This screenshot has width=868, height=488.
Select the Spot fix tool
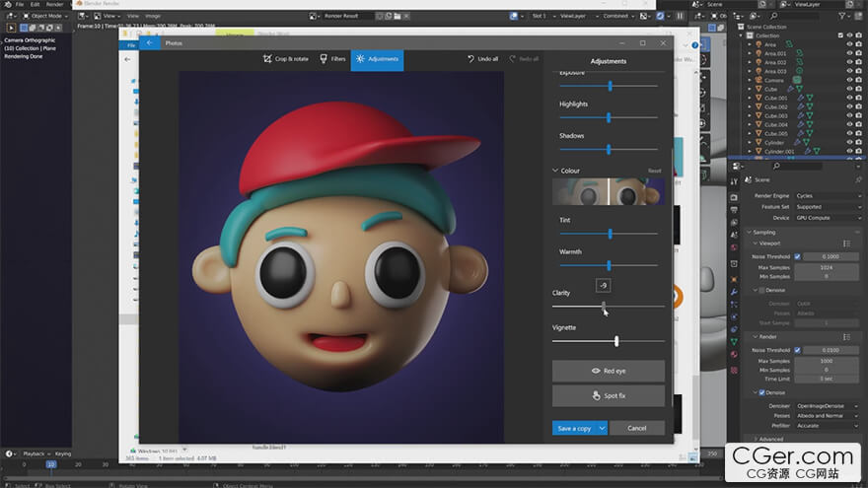(x=608, y=395)
